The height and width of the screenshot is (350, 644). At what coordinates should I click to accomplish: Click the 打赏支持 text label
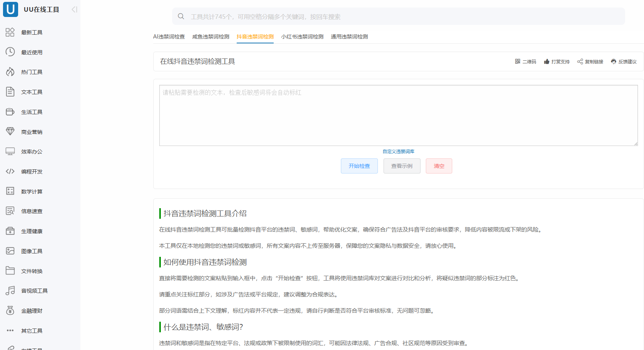561,61
